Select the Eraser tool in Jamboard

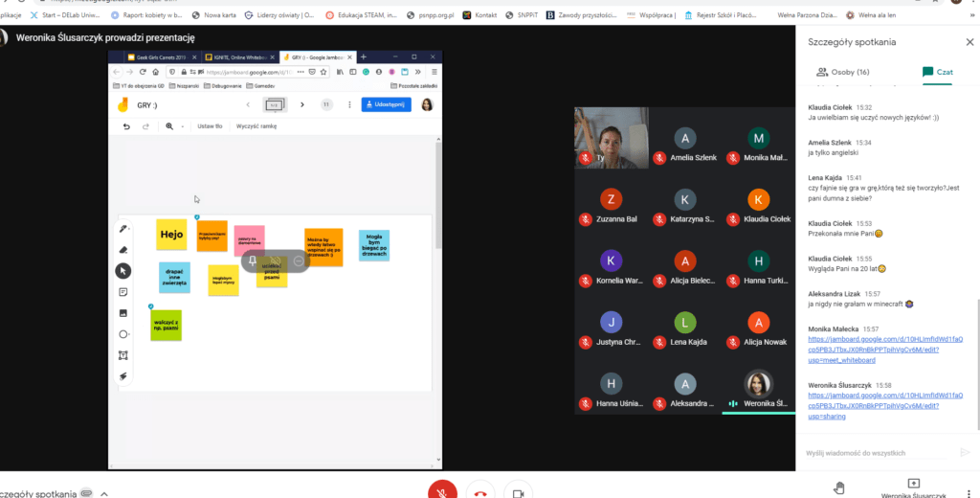point(123,250)
